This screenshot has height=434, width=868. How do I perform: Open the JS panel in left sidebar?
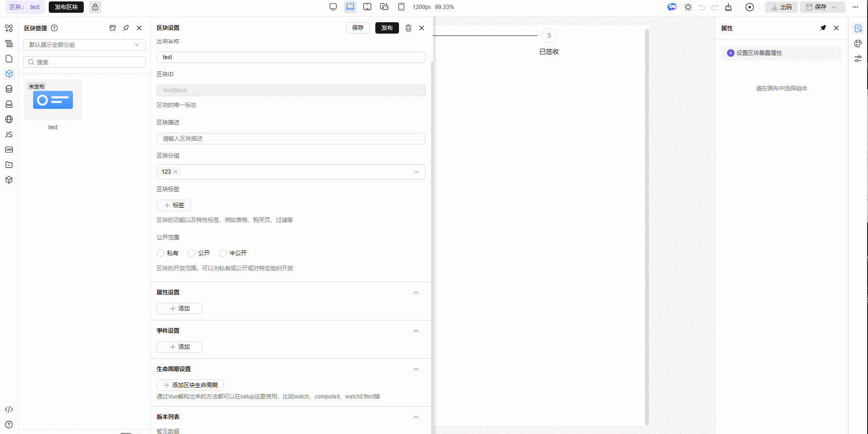[9, 134]
